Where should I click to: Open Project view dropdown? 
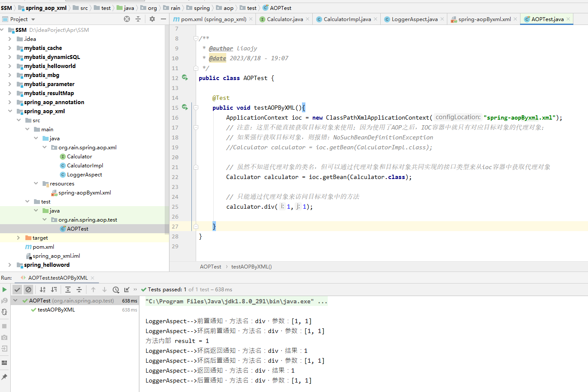coord(33,19)
